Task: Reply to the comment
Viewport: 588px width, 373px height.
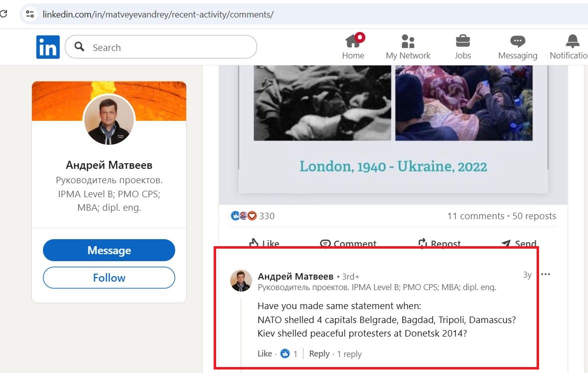Action: tap(319, 354)
